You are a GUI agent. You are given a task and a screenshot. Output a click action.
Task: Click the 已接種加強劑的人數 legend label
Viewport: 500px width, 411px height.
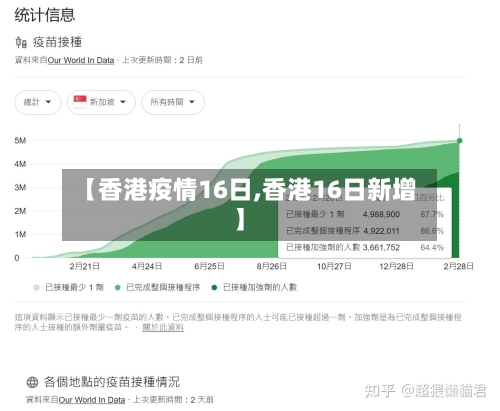pos(260,287)
